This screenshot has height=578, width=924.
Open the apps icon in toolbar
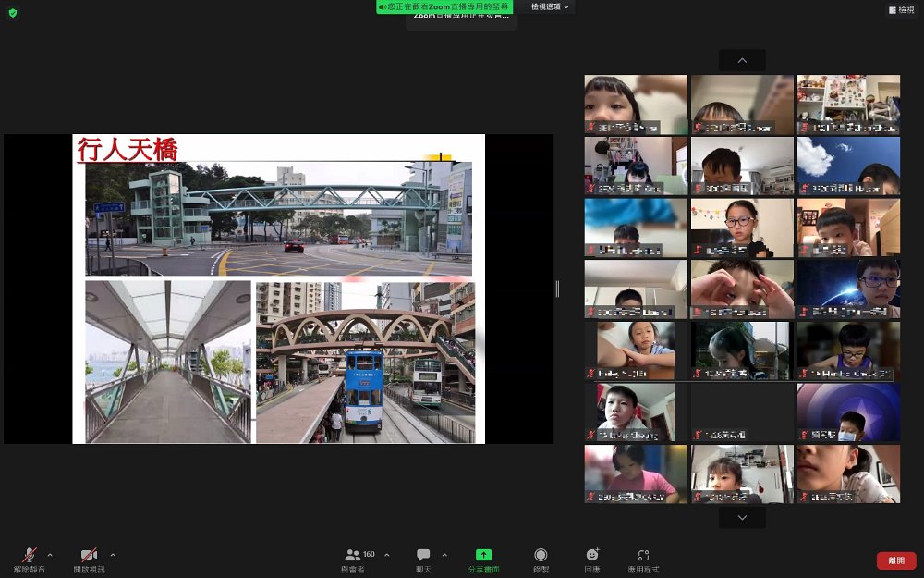644,556
